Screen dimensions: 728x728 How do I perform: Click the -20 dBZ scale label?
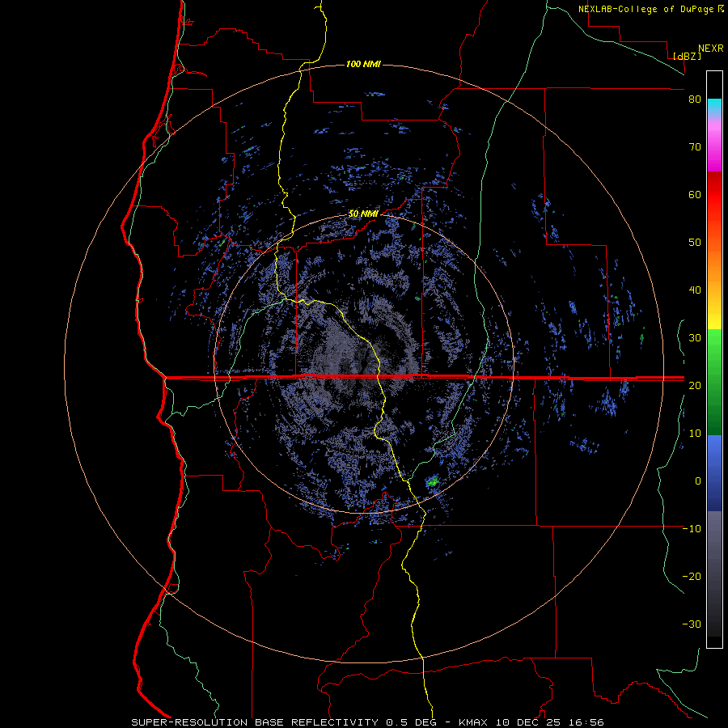[x=692, y=577]
